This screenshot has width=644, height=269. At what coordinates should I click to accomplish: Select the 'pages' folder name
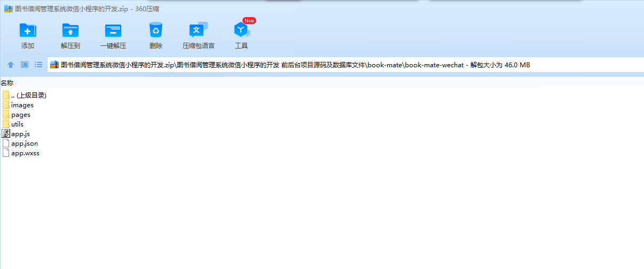[x=21, y=115]
